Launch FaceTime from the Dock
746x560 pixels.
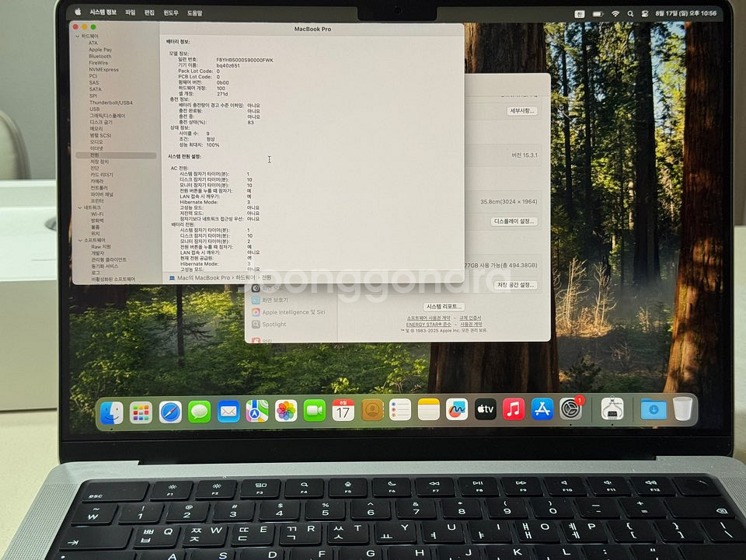point(315,410)
